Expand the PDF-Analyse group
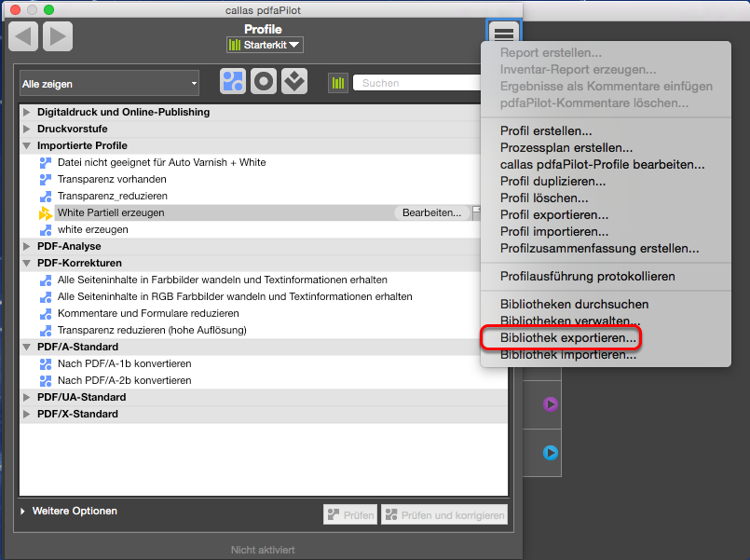Image resolution: width=750 pixels, height=560 pixels. (27, 246)
